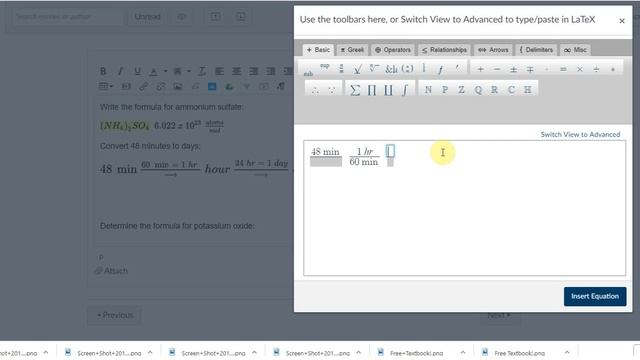Viewport: 640px width, 360px height.
Task: Insert the complex numbers C symbol
Action: coord(511,89)
